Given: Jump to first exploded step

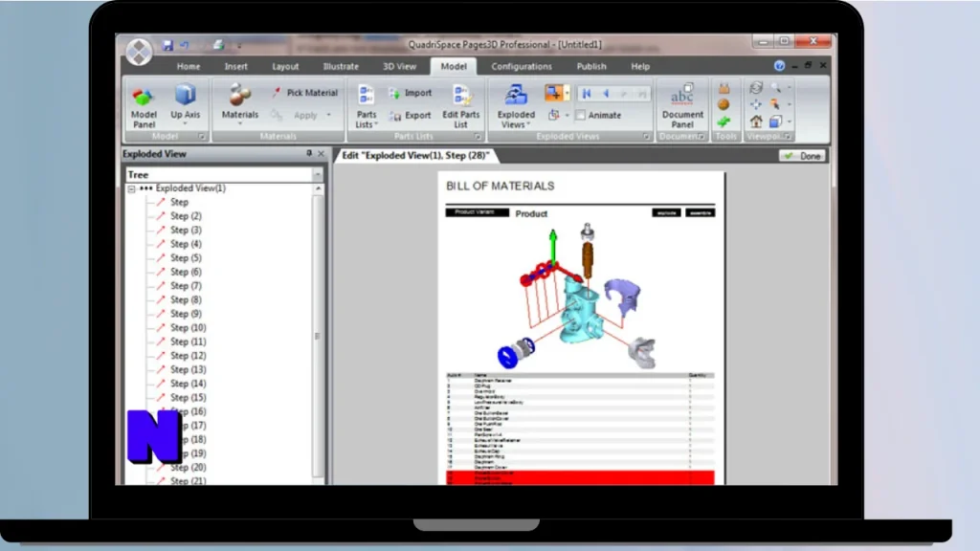Looking at the screenshot, I should point(587,94).
